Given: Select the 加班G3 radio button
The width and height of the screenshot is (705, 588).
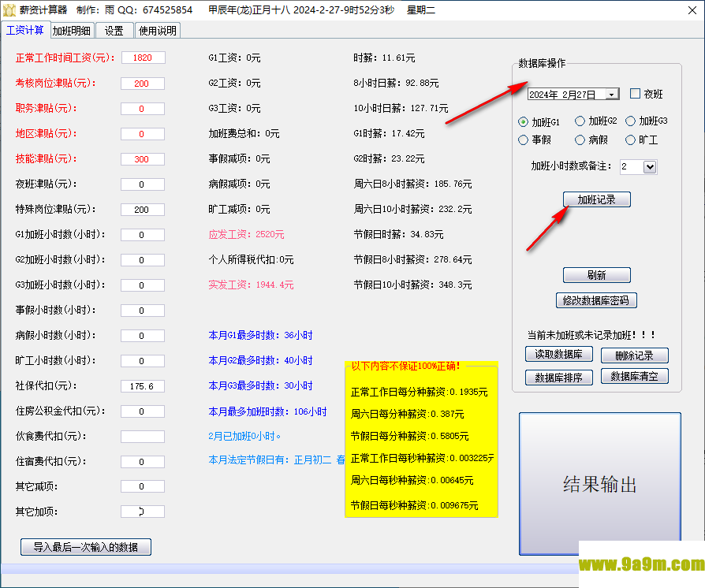Looking at the screenshot, I should point(630,121).
